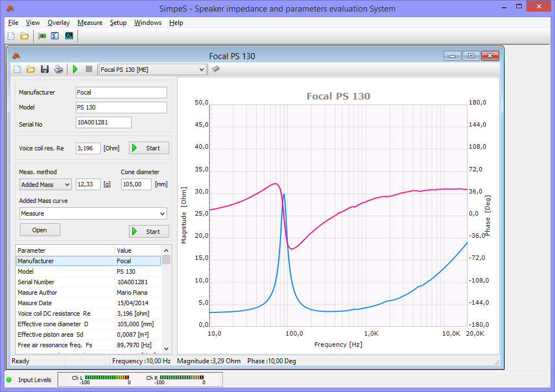Click Start button for added mass curve
The width and height of the screenshot is (555, 392).
point(149,231)
